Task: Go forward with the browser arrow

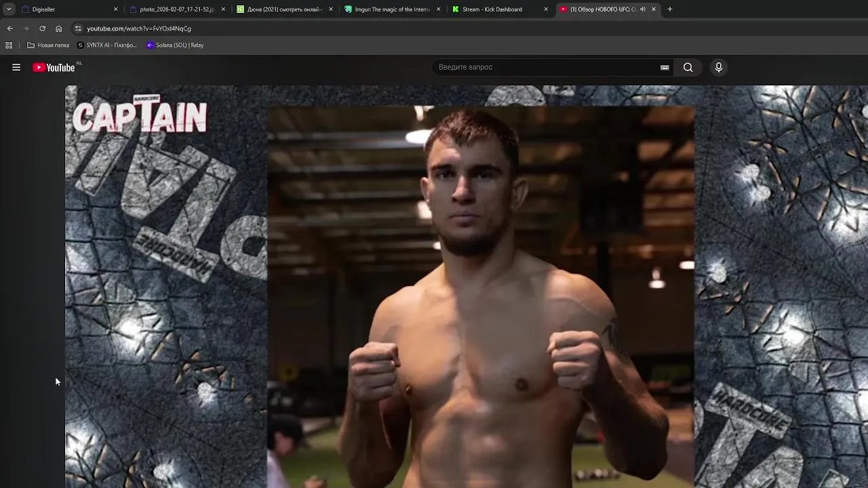Action: point(26,28)
